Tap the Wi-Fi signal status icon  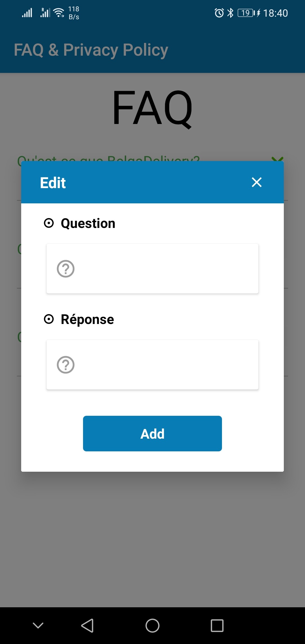[59, 13]
